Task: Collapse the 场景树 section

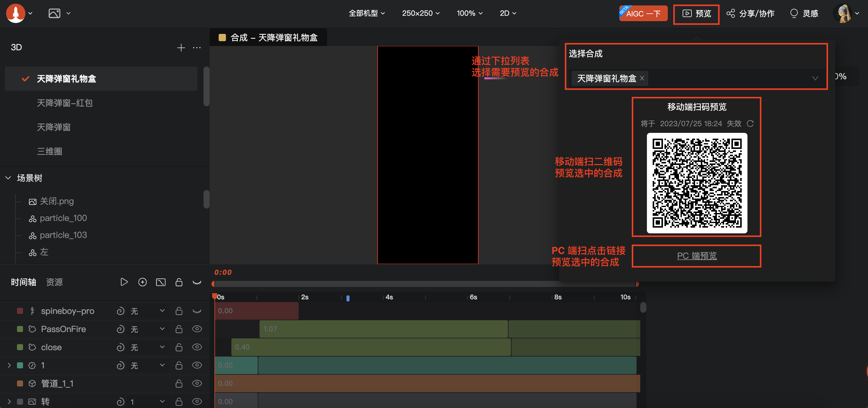Action: coord(8,178)
